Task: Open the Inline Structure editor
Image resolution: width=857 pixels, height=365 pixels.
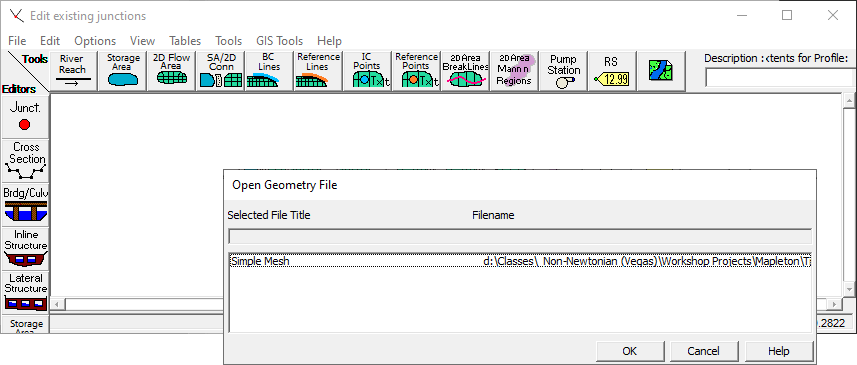Action: 25,249
